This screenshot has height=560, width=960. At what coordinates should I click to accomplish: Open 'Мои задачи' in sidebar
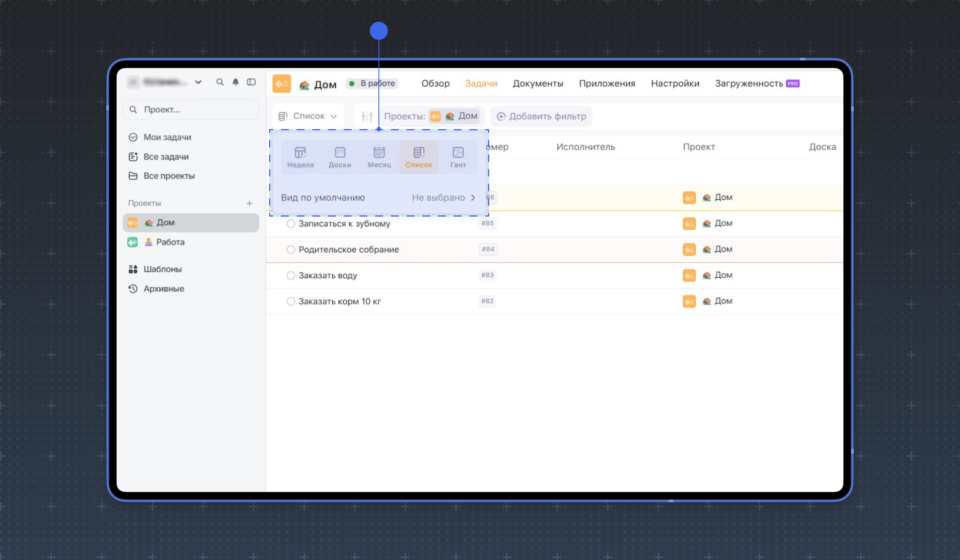167,137
